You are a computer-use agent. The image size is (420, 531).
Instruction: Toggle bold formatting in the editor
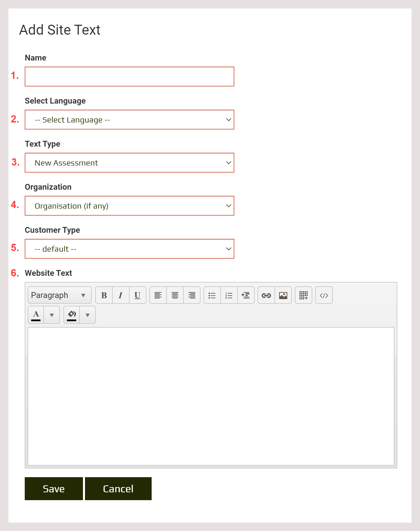pos(104,295)
